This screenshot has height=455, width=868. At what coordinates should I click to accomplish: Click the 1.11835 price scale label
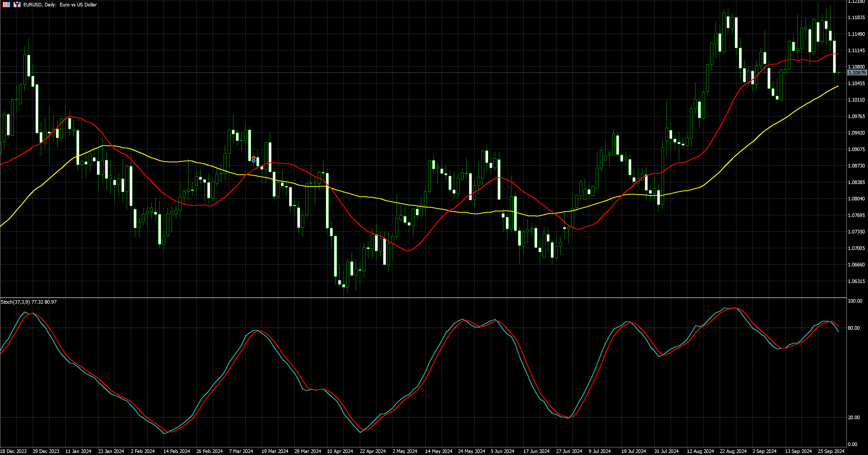click(x=856, y=18)
